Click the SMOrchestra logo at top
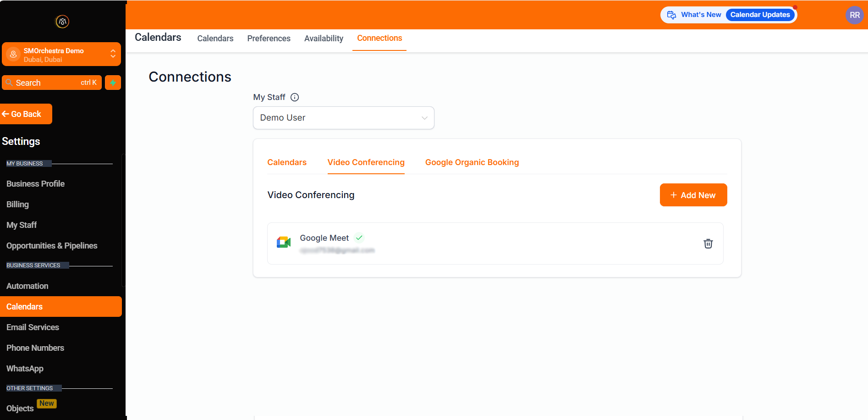The image size is (868, 420). [x=62, y=22]
